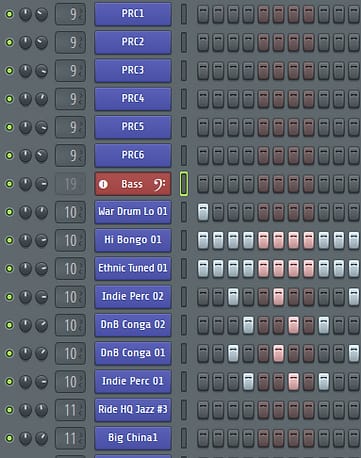361x458 pixels.
Task: Open the Indie Perc 01 channel
Action: [133, 381]
